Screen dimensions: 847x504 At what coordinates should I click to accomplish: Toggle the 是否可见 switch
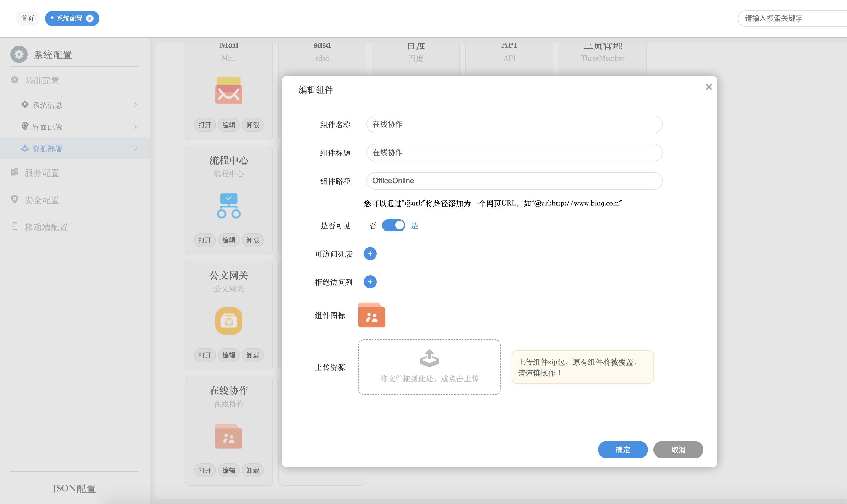click(393, 225)
